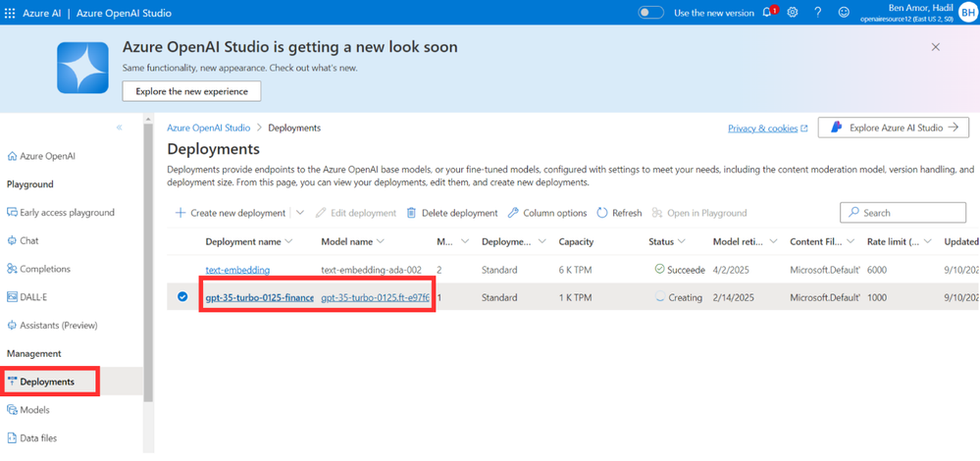Open gpt-35-turbo-0125-finance deployment link
Screen dimensions: 980x461
click(x=259, y=298)
